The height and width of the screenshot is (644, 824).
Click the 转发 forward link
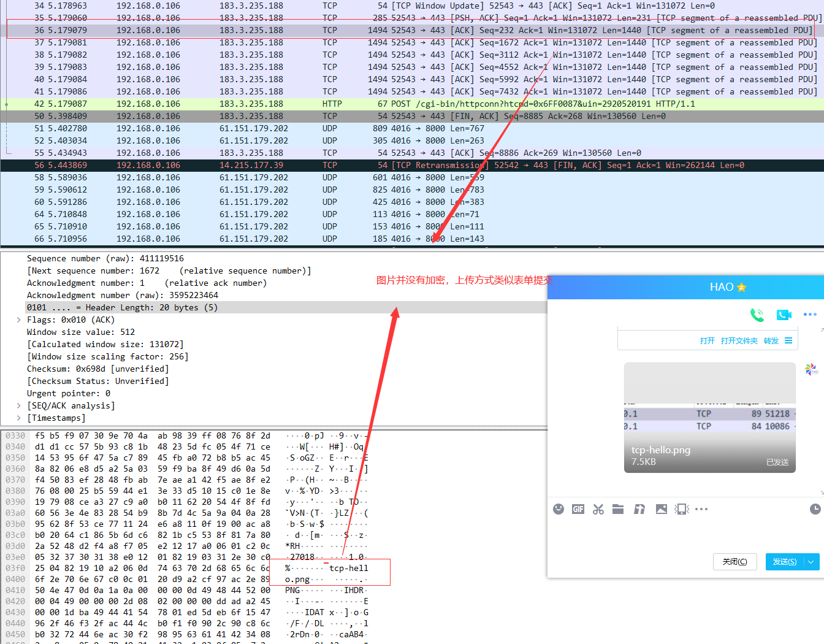coord(771,340)
